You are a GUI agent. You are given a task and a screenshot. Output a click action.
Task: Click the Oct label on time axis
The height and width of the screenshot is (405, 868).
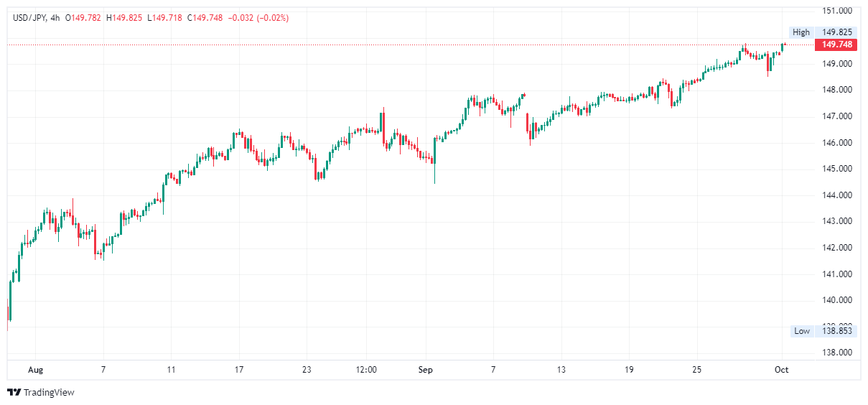tap(781, 370)
